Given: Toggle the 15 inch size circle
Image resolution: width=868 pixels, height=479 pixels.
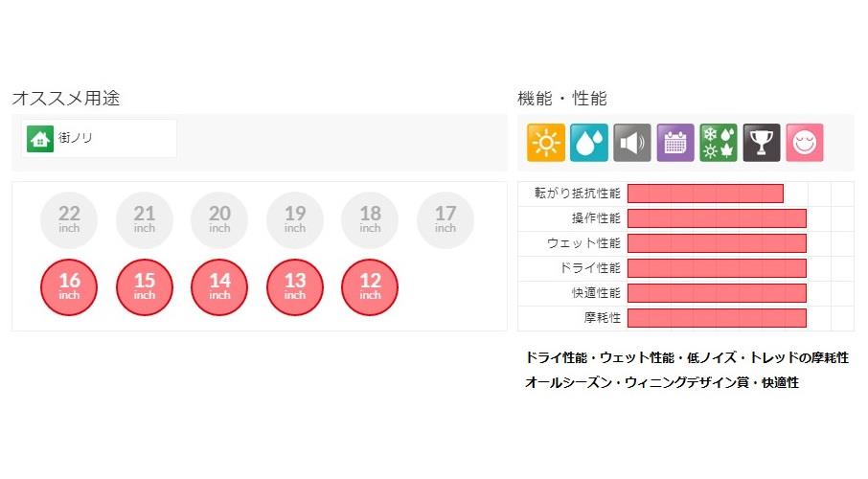Looking at the screenshot, I should click(145, 286).
